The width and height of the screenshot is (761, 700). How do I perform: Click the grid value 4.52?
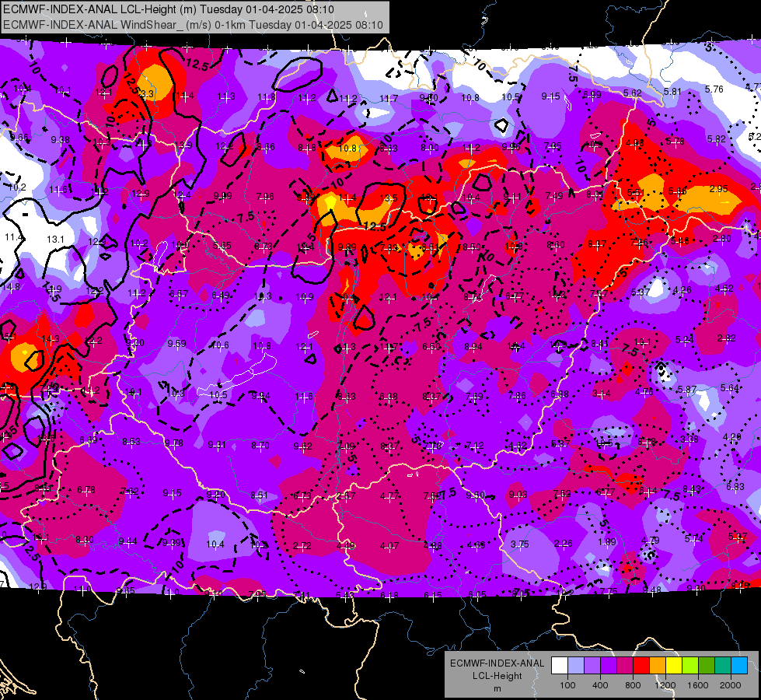click(724, 289)
